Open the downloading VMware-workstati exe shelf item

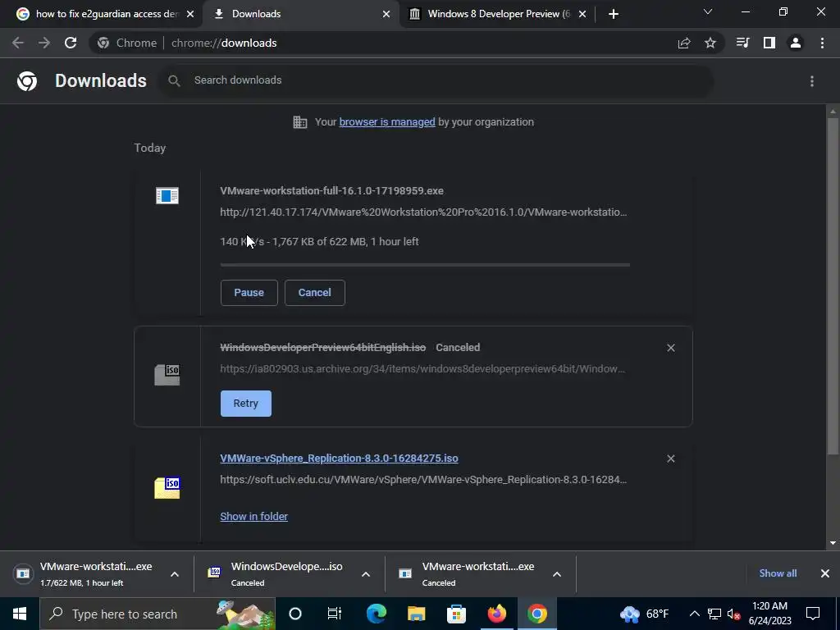coord(85,573)
